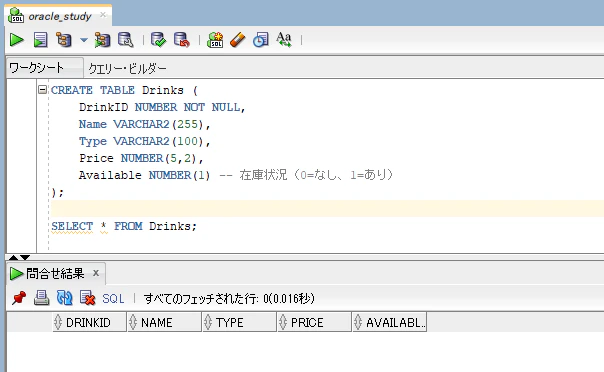This screenshot has height=372, width=604.
Task: Sort by the DRINKID column header
Action: coord(89,322)
